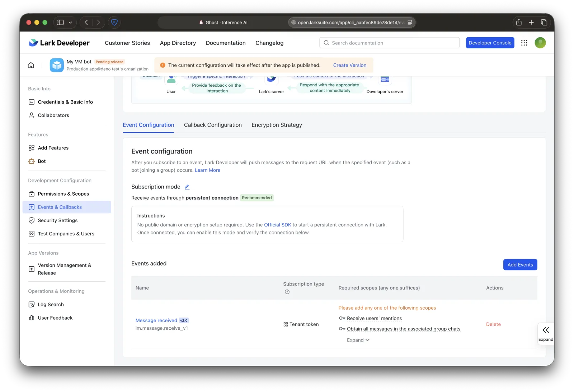Click the Receive users' mentions scope
Image resolution: width=574 pixels, height=392 pixels.
pyautogui.click(x=374, y=319)
